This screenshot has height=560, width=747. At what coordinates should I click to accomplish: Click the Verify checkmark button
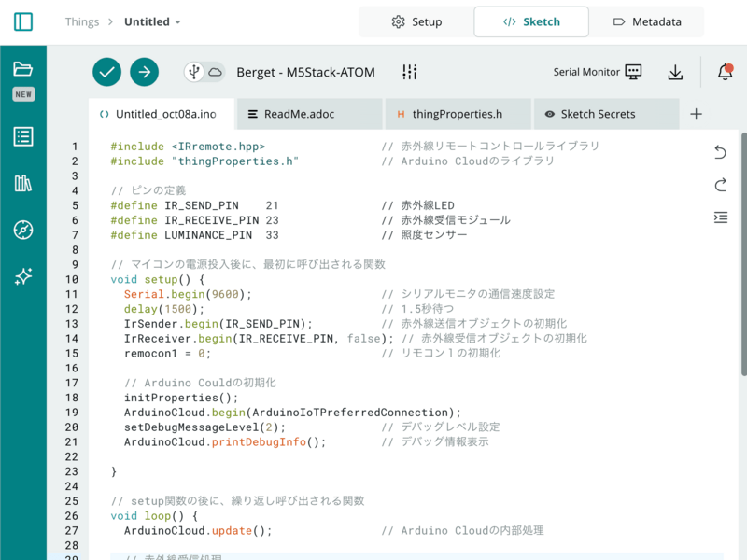[x=107, y=72]
